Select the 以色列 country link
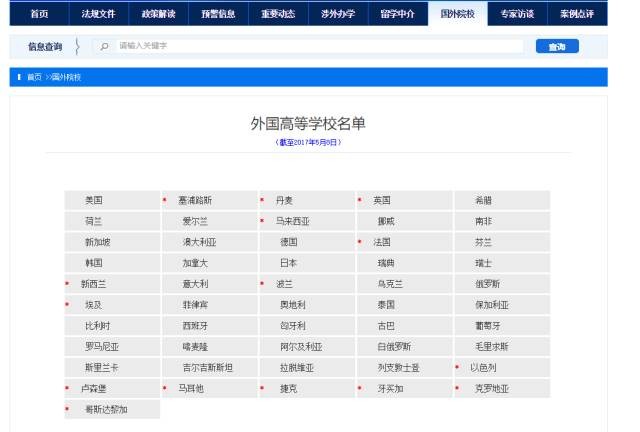This screenshot has height=432, width=640. [x=483, y=368]
